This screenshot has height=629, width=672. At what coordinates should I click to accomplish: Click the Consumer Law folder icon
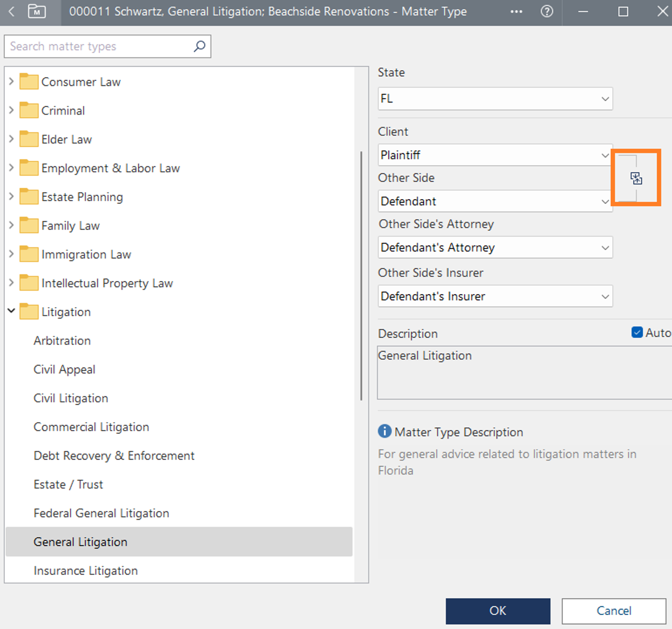pos(29,82)
